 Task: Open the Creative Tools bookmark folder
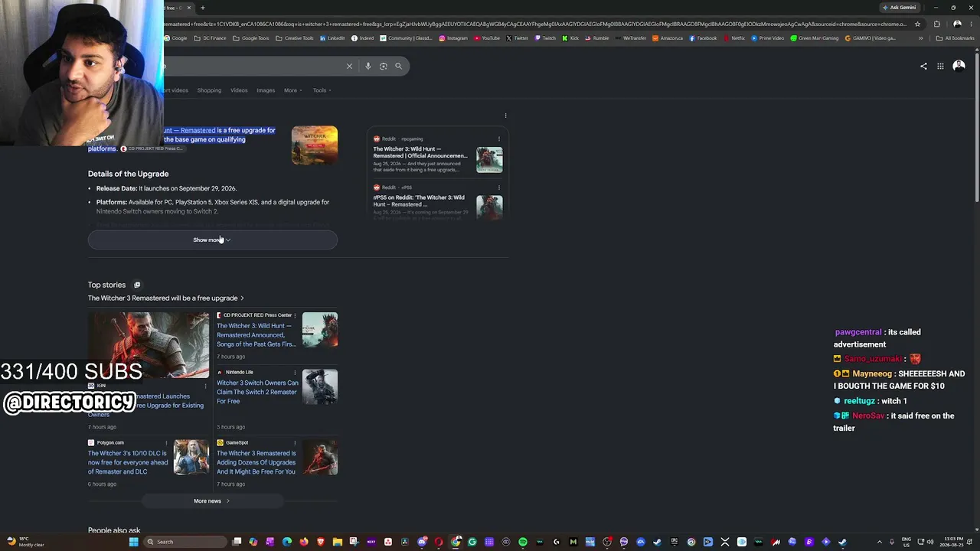(x=295, y=38)
